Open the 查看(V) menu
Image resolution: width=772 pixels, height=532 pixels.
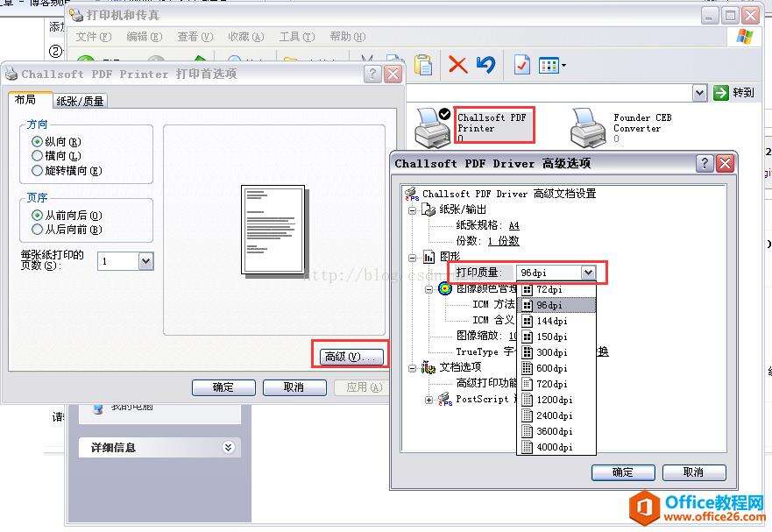pyautogui.click(x=195, y=37)
